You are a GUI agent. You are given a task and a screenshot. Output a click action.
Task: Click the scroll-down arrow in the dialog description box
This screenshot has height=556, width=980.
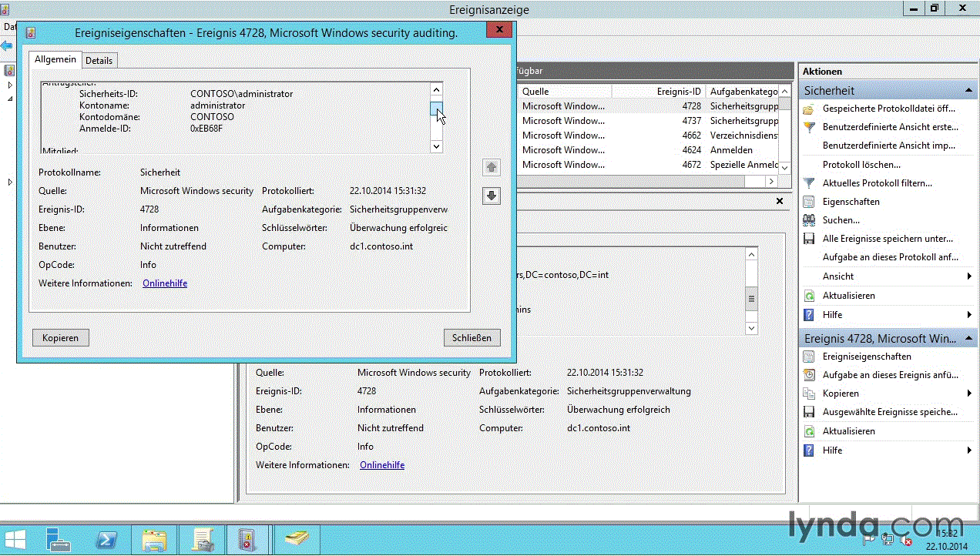point(437,146)
